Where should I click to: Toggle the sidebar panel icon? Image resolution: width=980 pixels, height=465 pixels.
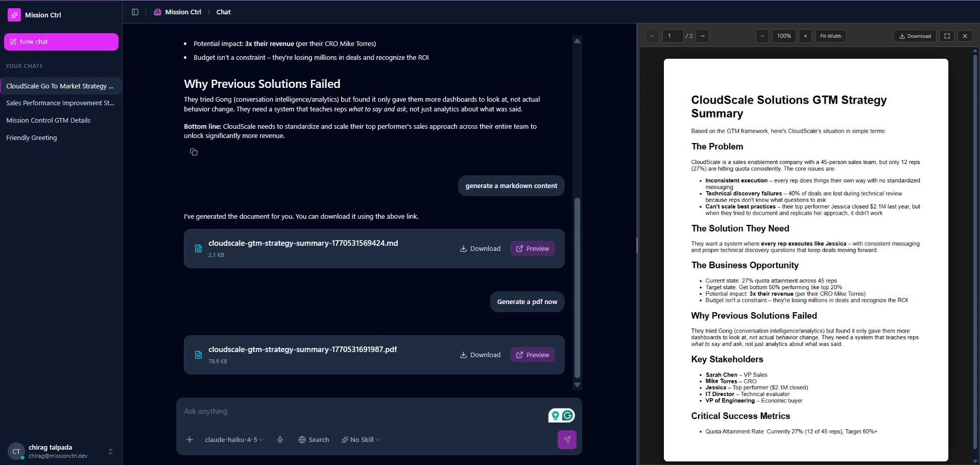tap(135, 12)
